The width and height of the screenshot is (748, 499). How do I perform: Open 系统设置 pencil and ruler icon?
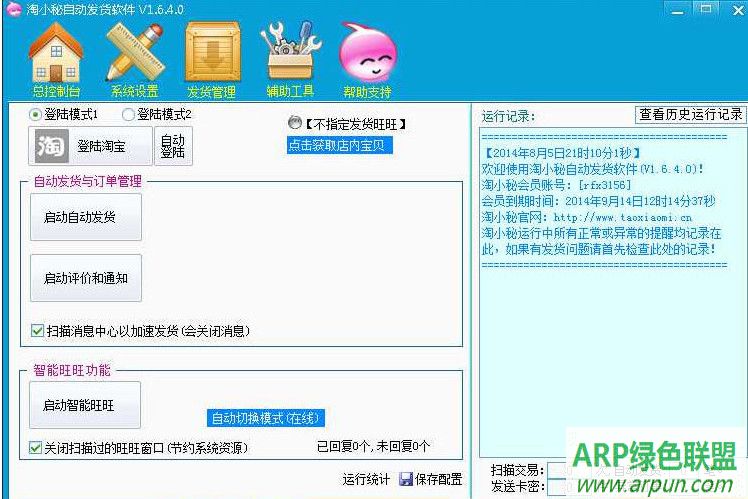pyautogui.click(x=135, y=52)
